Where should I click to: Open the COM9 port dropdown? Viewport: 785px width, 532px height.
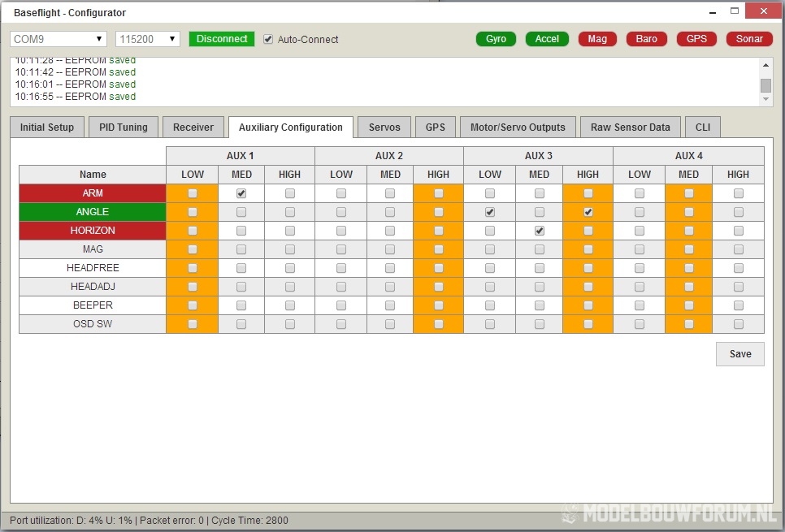click(x=59, y=39)
